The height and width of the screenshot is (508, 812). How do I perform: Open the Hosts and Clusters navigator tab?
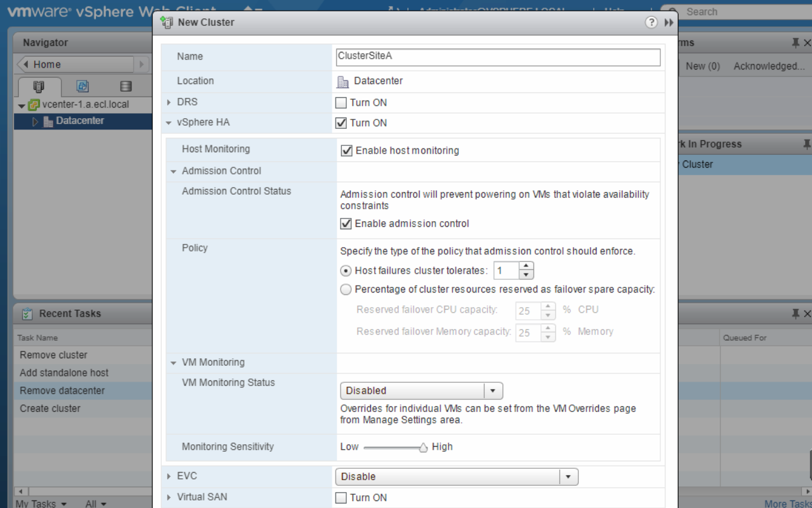[x=39, y=87]
